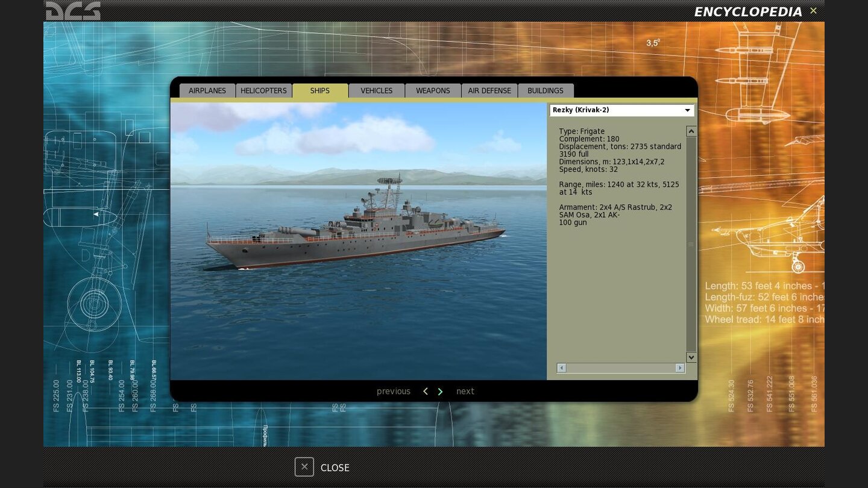Open the Rezky (Krivak-2) ship dropdown
The height and width of the screenshot is (488, 868).
pyautogui.click(x=621, y=110)
